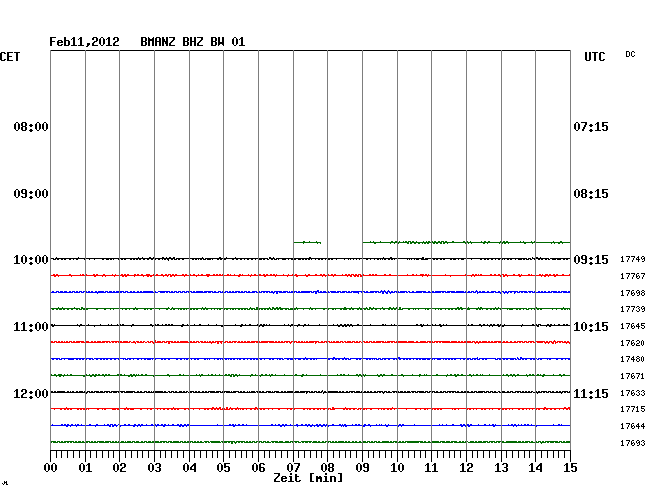Select the 09:15 UTC time label

coord(591,260)
